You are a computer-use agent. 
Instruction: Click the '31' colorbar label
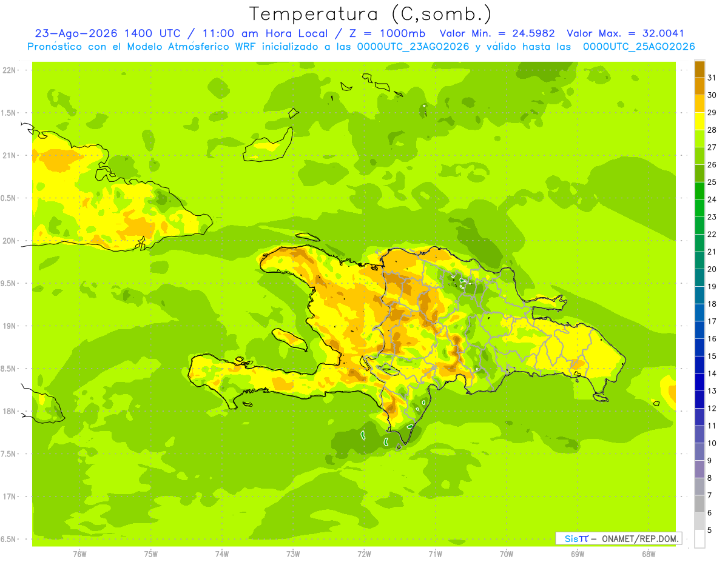712,78
